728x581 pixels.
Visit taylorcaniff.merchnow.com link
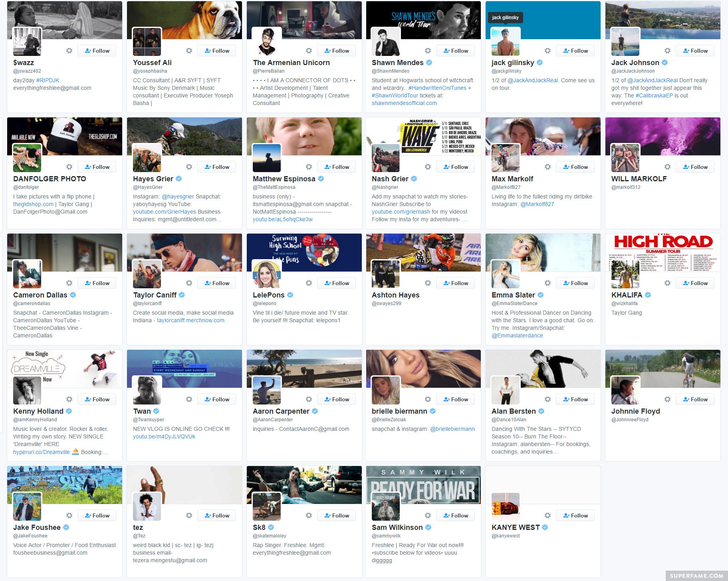(190, 320)
